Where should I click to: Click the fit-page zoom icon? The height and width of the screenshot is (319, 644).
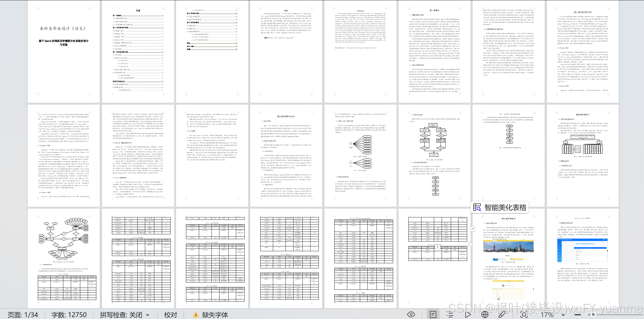coord(524,314)
